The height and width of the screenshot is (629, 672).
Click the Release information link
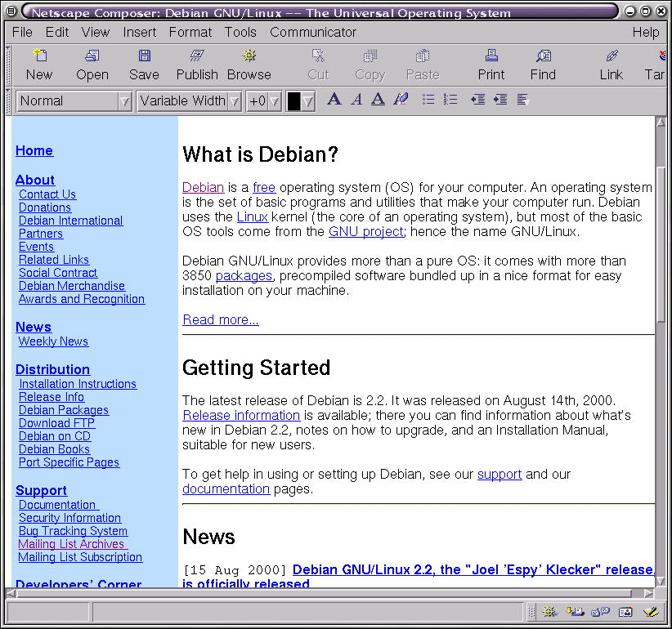[241, 415]
